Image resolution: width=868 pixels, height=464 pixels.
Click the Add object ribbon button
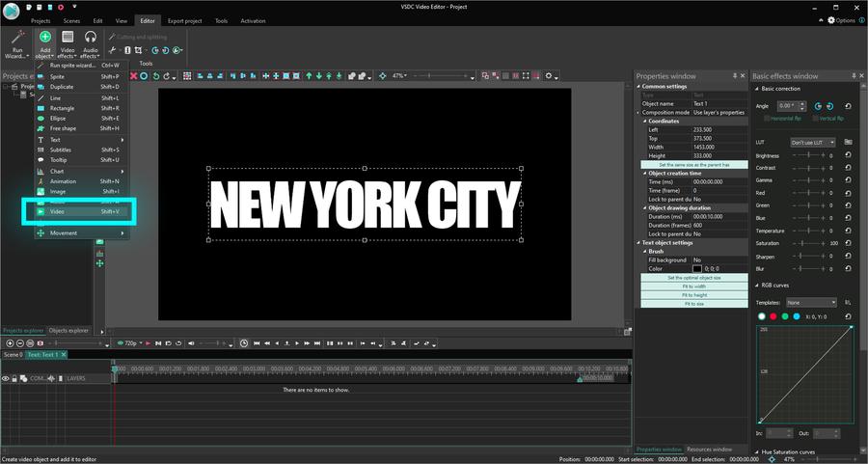click(44, 44)
